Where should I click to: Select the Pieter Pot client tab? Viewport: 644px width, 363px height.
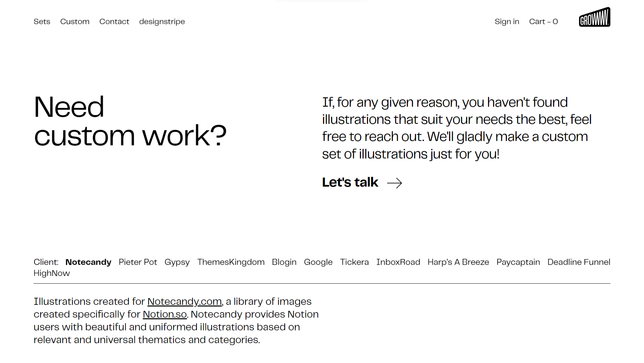[x=138, y=262]
